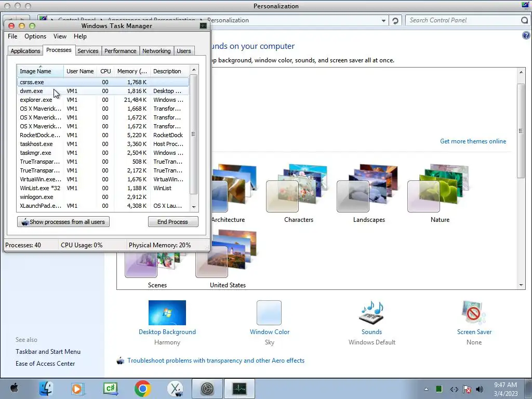The image size is (532, 399).
Task: Click process list scroll up arrow
Action: tap(194, 70)
